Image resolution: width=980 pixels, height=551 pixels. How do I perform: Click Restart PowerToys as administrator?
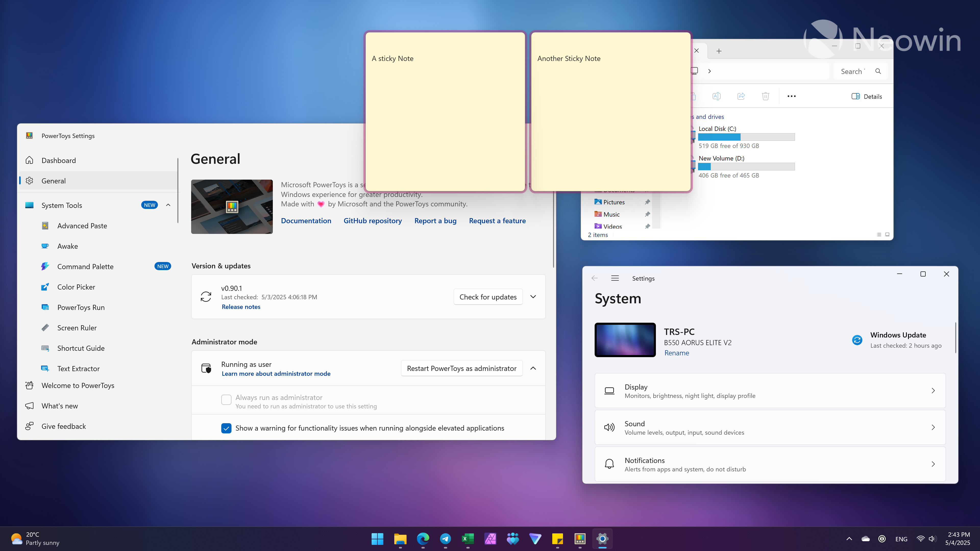click(x=461, y=368)
